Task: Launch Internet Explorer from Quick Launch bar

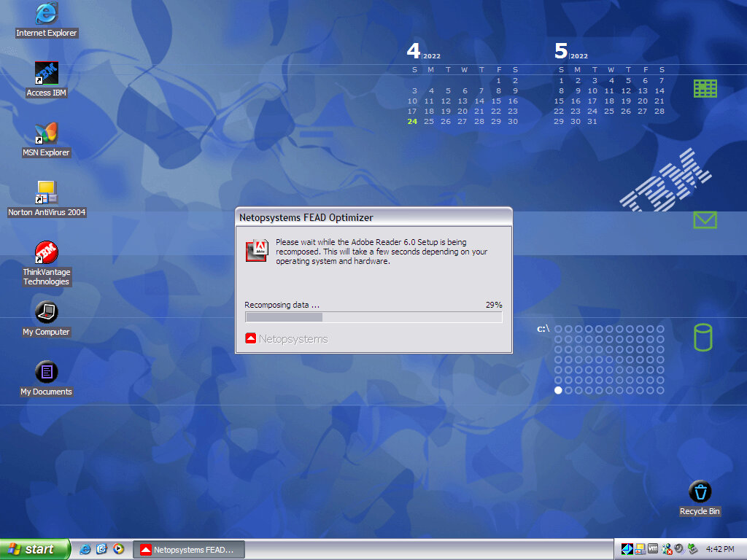Action: (85, 549)
